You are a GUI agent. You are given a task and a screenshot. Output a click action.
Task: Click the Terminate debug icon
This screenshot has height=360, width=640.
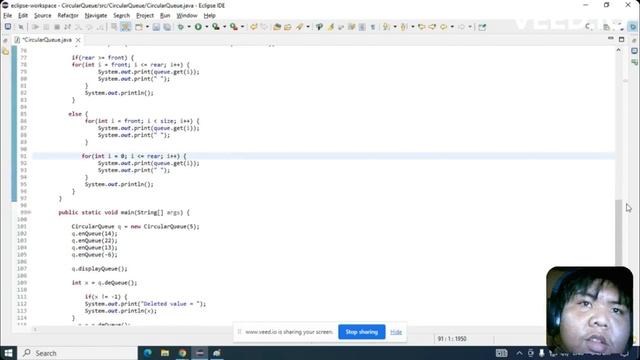click(57, 27)
